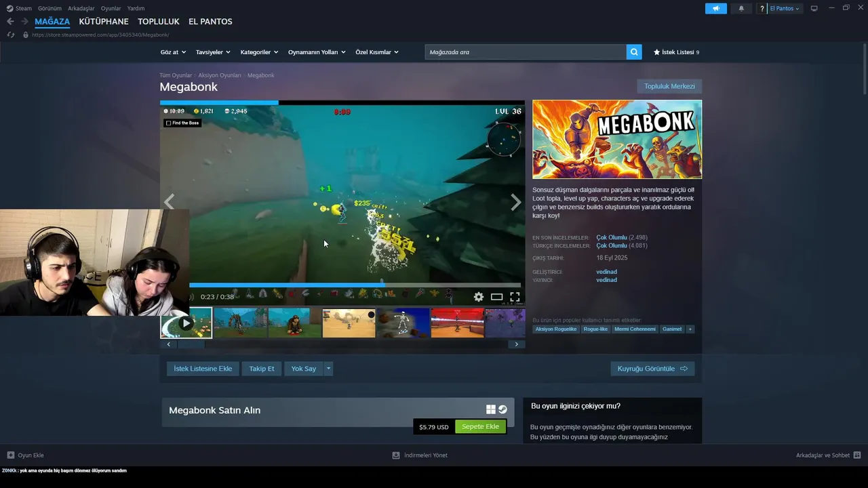
Task: Open the Arkadaşlar menu
Action: [81, 8]
